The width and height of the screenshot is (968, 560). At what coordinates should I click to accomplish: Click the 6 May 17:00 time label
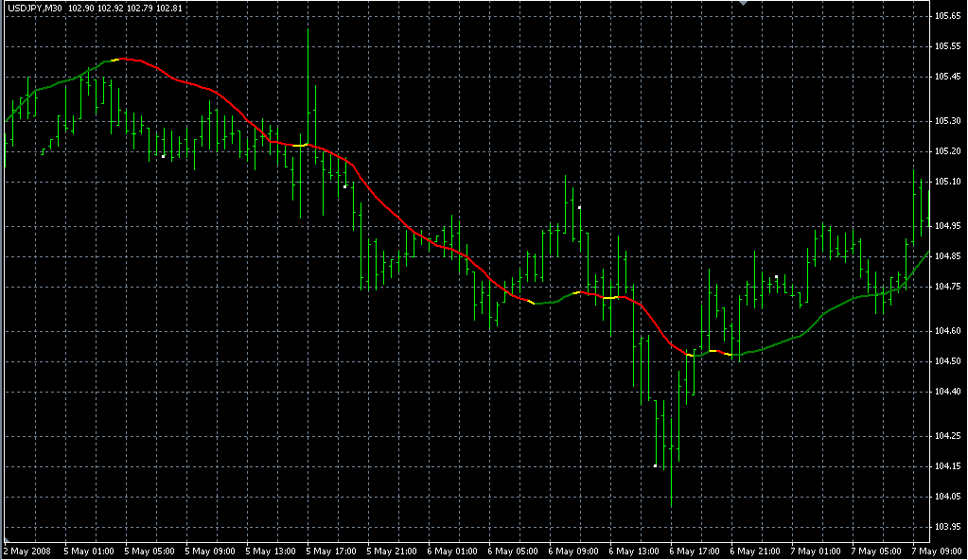(694, 551)
